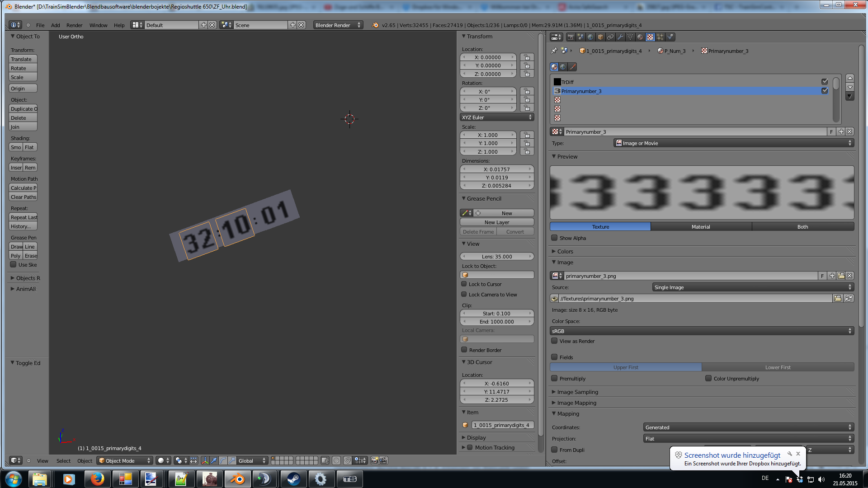868x488 pixels.
Task: Enable the Show Alpha checkbox
Action: pyautogui.click(x=554, y=238)
